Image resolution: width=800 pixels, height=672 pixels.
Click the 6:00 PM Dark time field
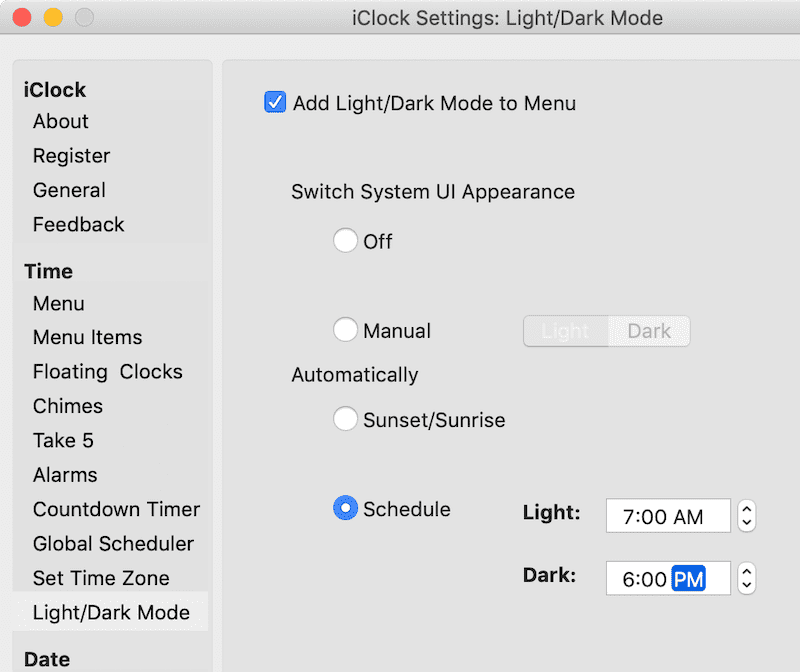pos(668,579)
